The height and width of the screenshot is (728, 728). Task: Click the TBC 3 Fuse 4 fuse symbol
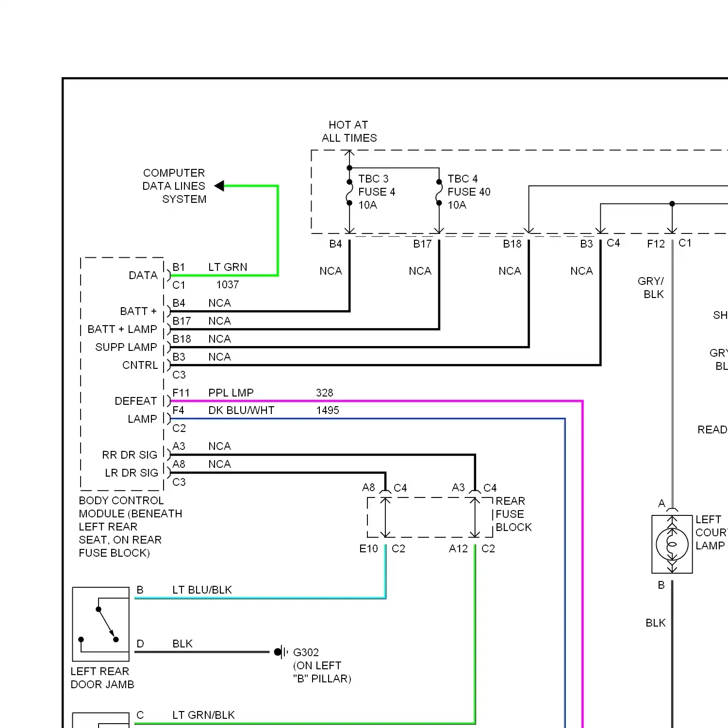coord(349,193)
